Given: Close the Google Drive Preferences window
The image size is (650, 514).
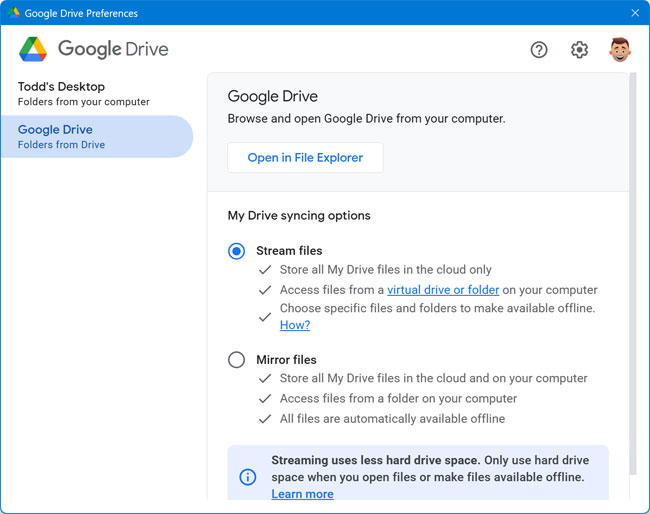Looking at the screenshot, I should tap(635, 13).
